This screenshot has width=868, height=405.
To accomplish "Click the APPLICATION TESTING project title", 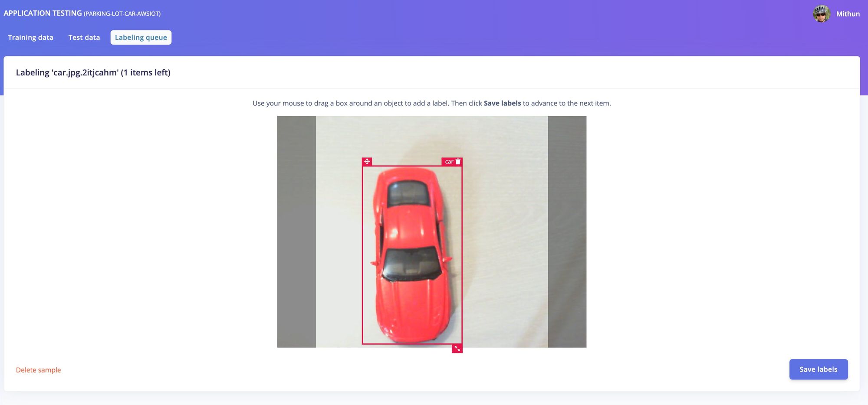I will pos(43,13).
